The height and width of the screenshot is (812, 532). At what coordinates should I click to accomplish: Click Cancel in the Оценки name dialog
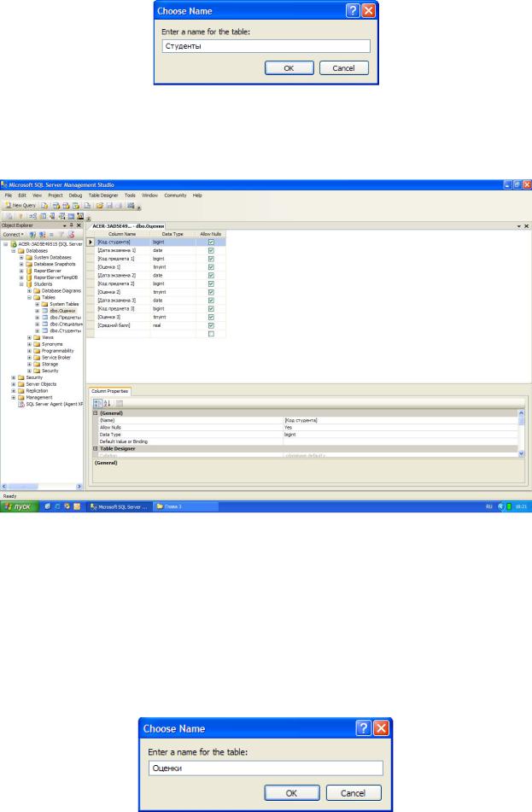point(354,793)
